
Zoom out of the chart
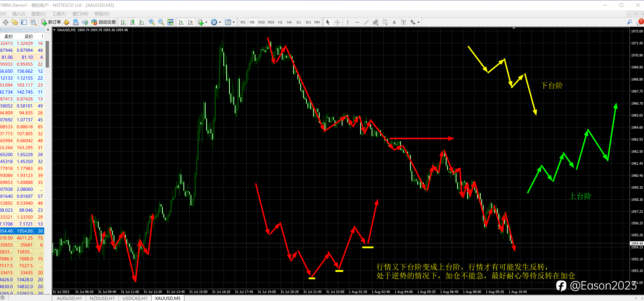click(161, 22)
